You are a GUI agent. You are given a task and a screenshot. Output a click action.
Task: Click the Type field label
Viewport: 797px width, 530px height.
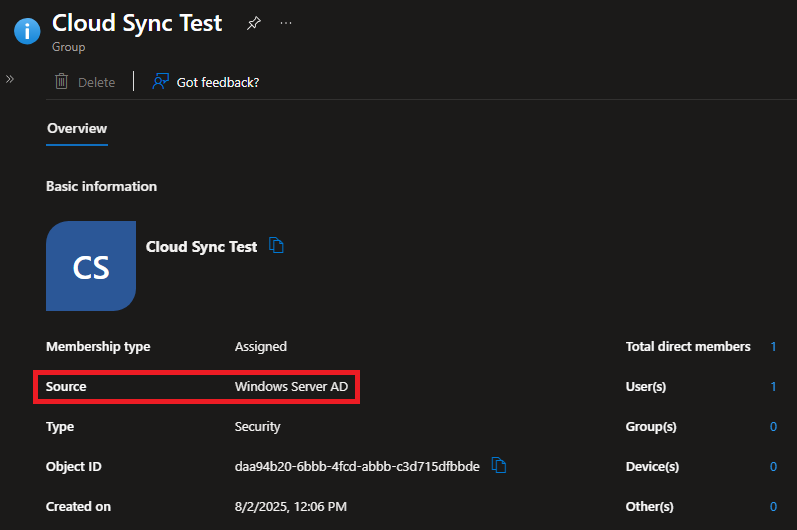click(x=60, y=427)
